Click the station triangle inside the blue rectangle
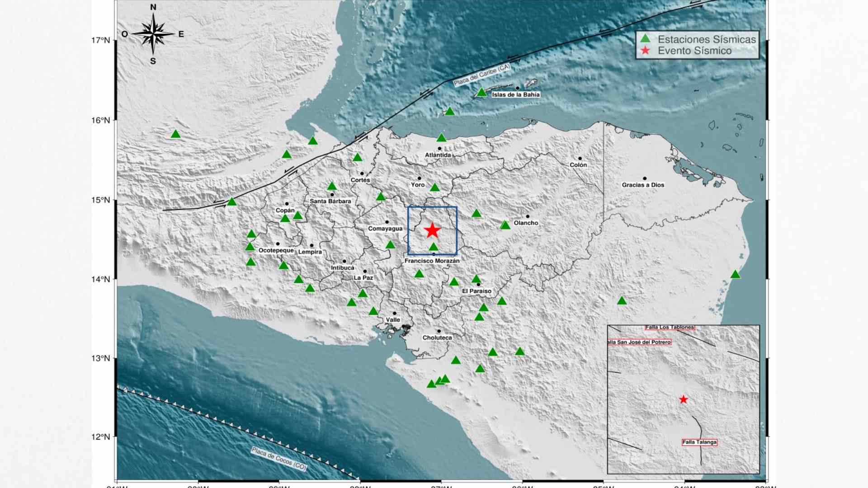 [x=434, y=247]
